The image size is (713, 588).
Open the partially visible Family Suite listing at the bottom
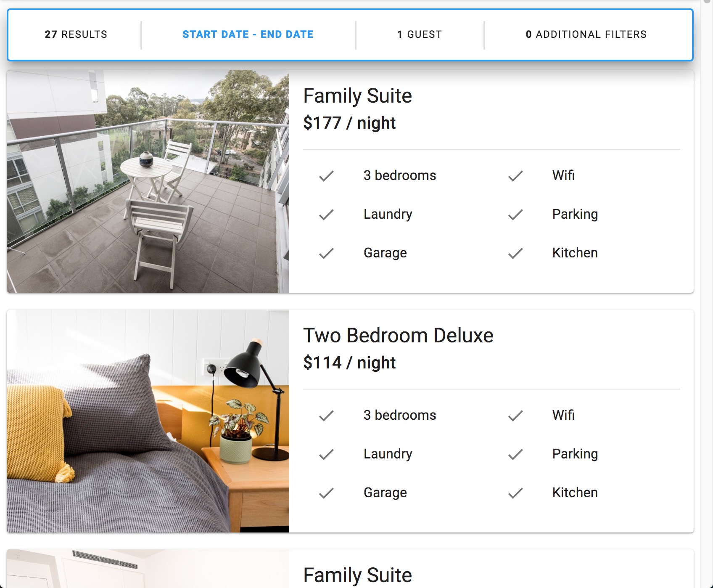357,575
